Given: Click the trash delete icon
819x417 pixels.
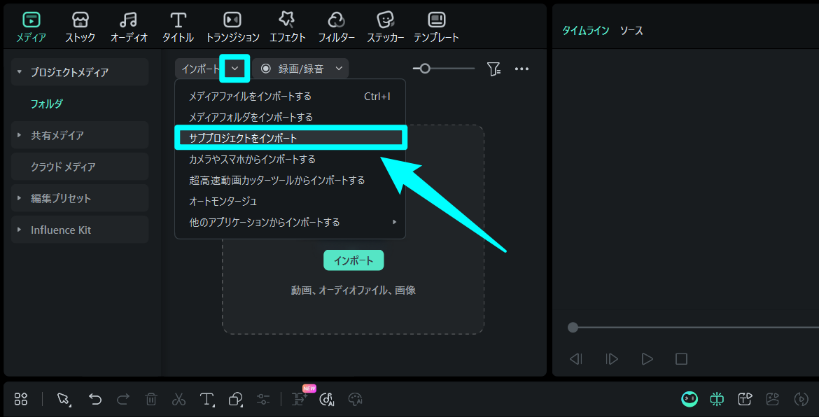Looking at the screenshot, I should 151,399.
